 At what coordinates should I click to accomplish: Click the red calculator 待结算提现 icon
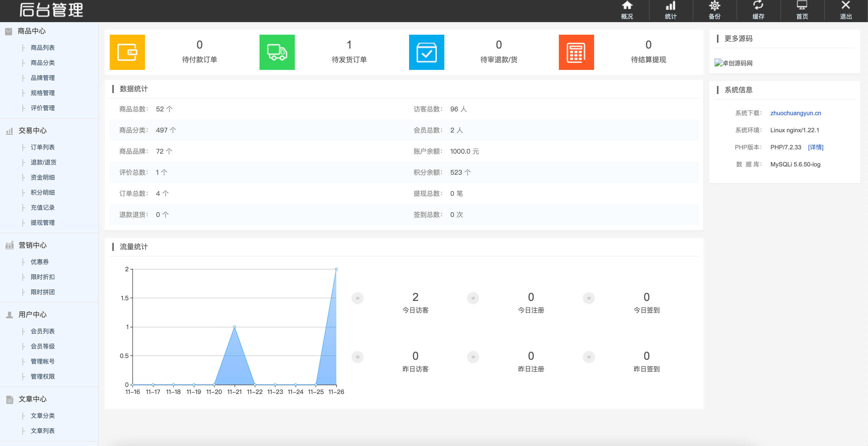click(576, 52)
